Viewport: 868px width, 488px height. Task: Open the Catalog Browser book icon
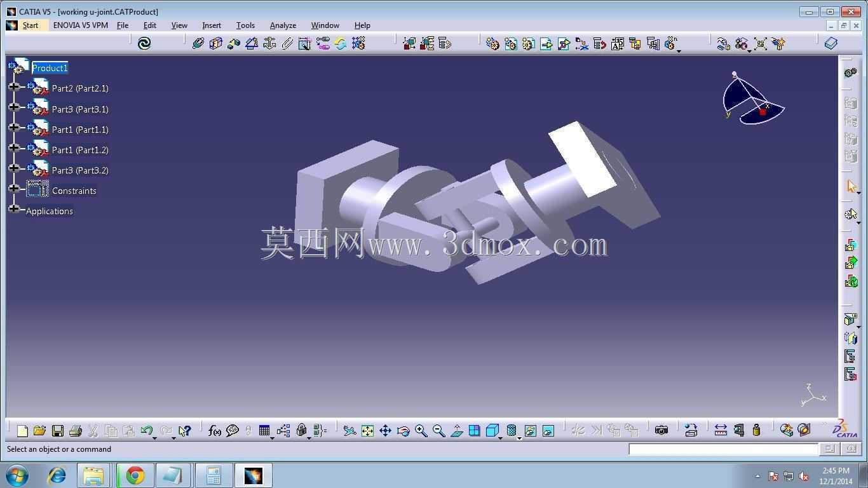coord(831,43)
